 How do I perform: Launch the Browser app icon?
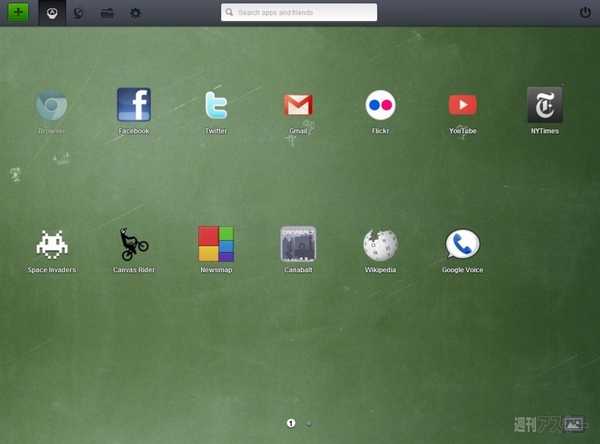(52, 105)
